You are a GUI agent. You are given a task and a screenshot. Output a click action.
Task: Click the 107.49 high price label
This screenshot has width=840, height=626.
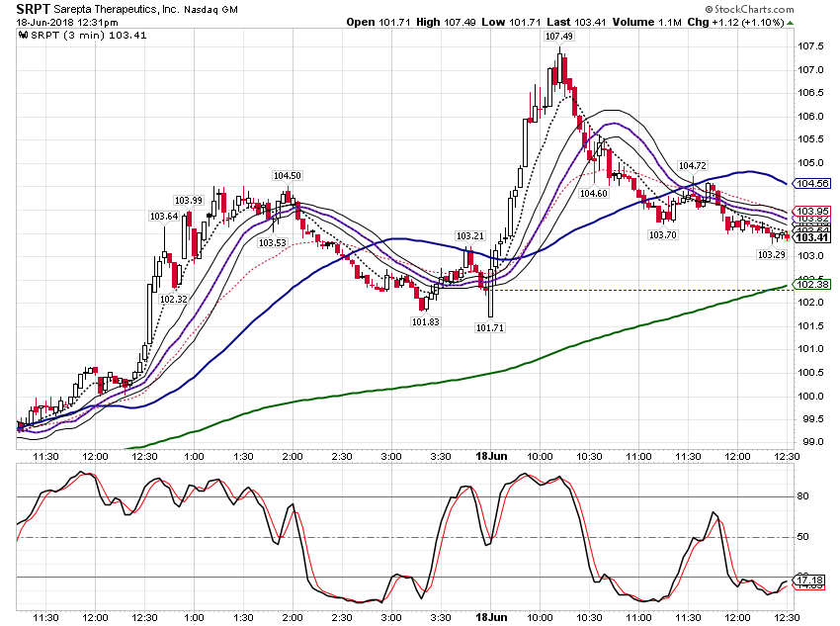click(x=558, y=37)
